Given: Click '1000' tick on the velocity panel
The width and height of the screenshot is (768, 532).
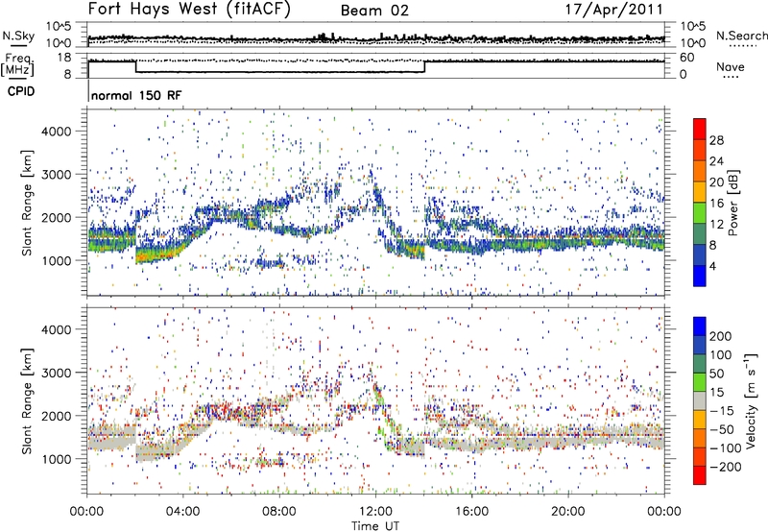Looking at the screenshot, I should 56,459.
